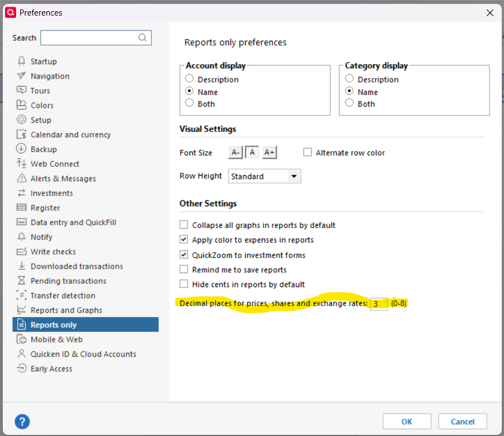The image size is (504, 436).
Task: Open help with the question mark icon
Action: (22, 422)
